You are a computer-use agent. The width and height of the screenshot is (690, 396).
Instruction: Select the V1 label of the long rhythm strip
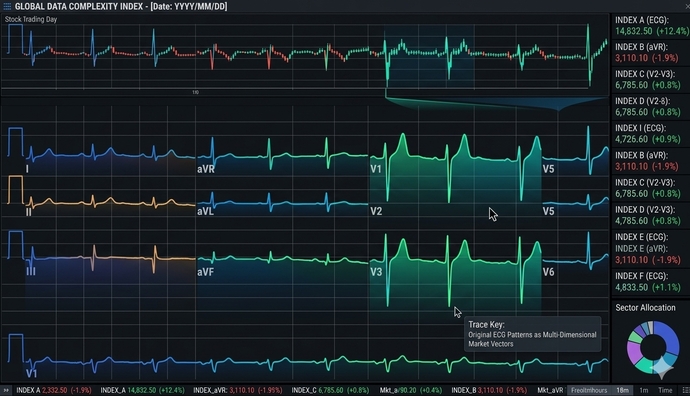31,374
